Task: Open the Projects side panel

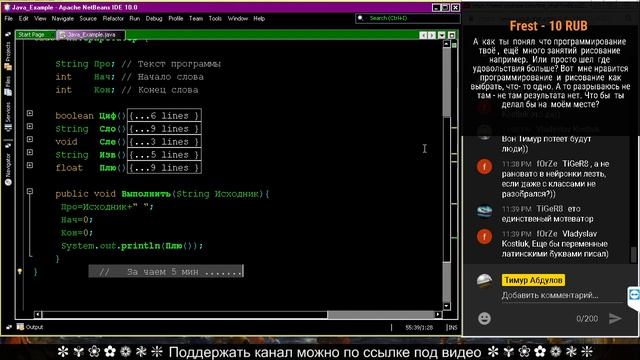Action: point(8,56)
